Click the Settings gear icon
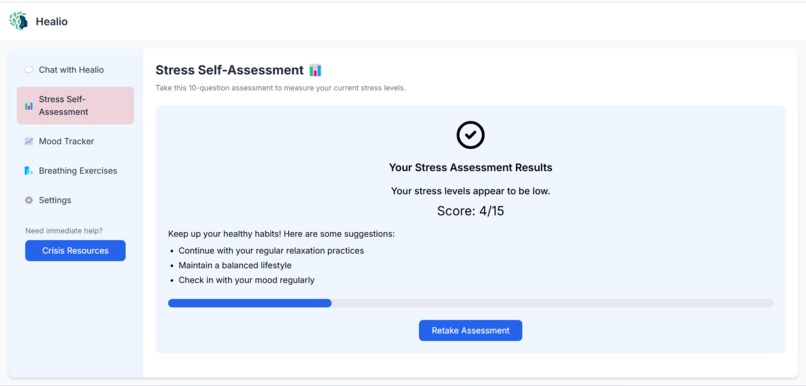The height and width of the screenshot is (386, 806). (x=29, y=200)
